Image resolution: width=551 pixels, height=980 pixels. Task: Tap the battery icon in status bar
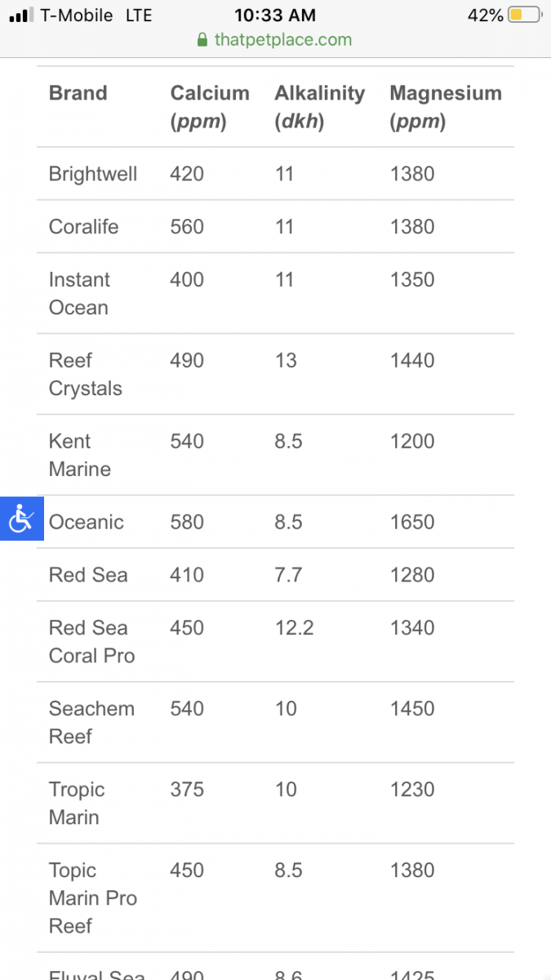point(525,15)
